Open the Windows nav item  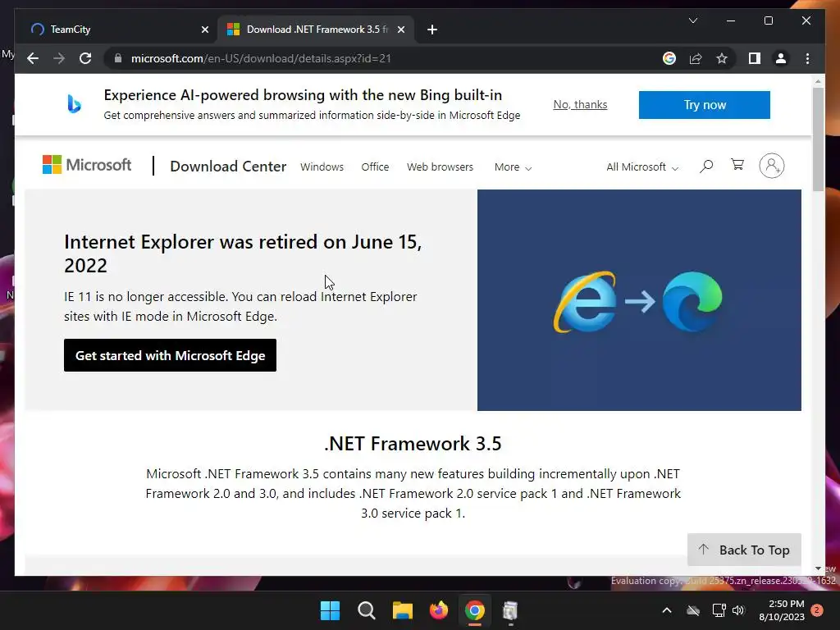point(322,167)
